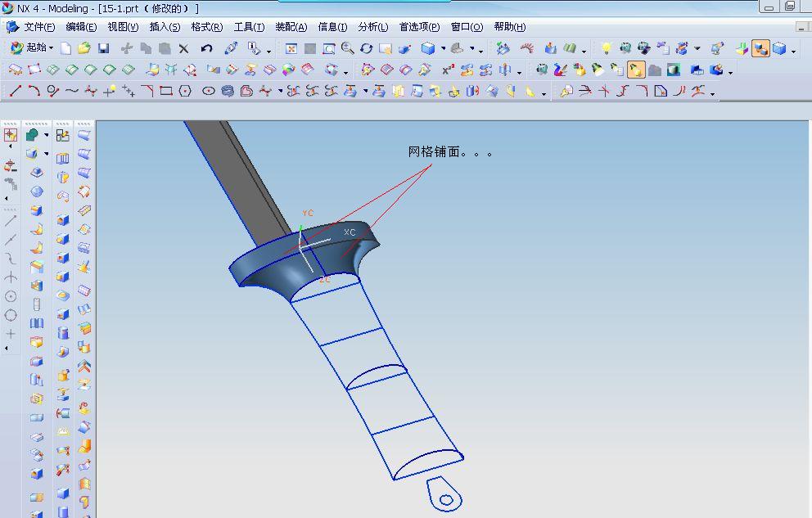This screenshot has height=518, width=812.
Task: Open the shaded cube rendering style dropdown
Action: [444, 48]
